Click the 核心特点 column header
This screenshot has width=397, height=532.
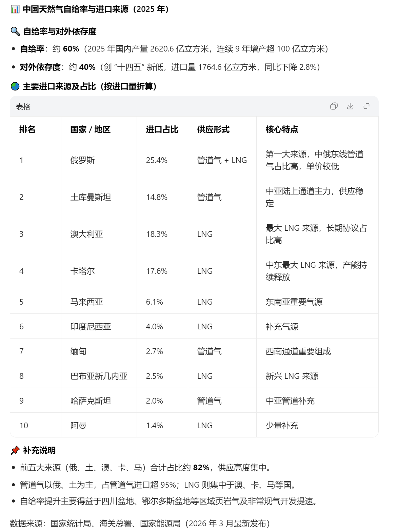tap(282, 129)
